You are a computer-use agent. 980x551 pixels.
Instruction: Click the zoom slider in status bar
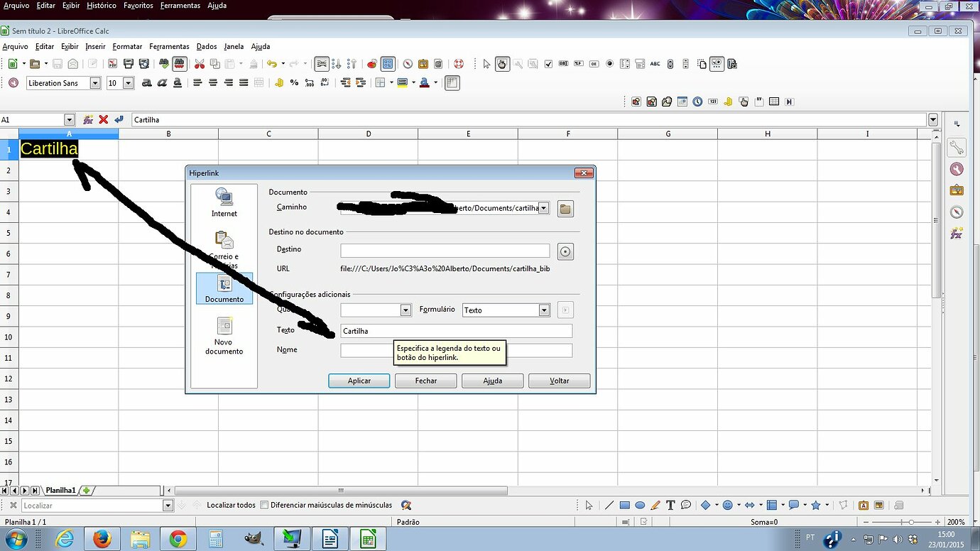click(x=911, y=522)
